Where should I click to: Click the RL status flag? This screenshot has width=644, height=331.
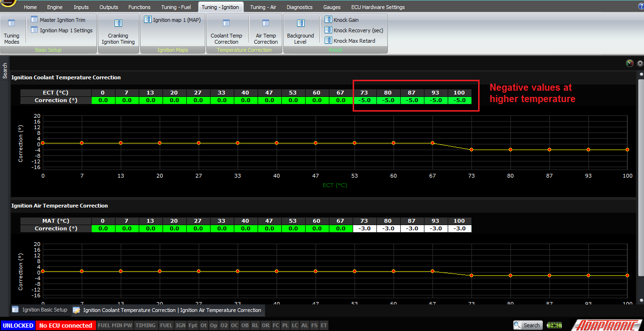coord(256,325)
